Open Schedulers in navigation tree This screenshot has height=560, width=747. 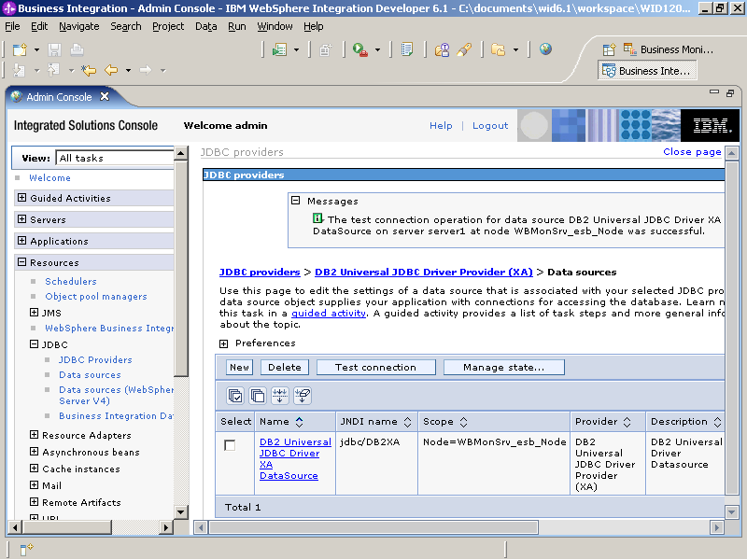71,281
